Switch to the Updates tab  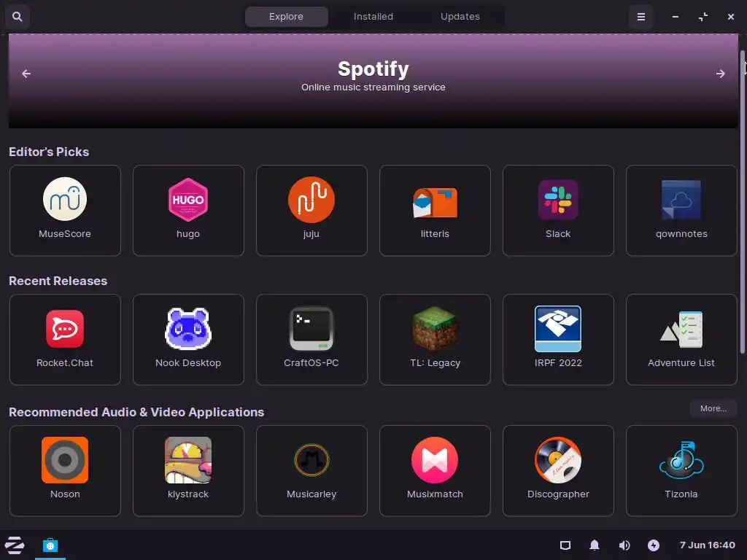460,17
